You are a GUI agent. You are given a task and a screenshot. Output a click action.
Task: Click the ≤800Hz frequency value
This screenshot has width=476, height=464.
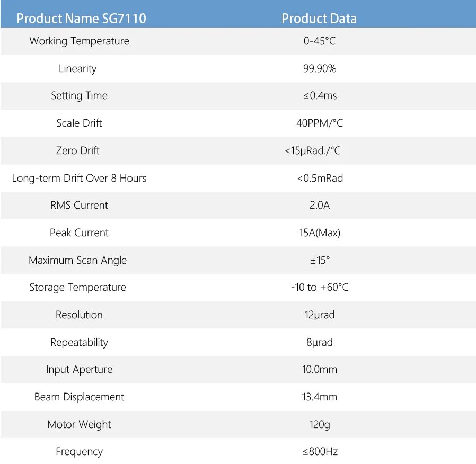point(320,452)
